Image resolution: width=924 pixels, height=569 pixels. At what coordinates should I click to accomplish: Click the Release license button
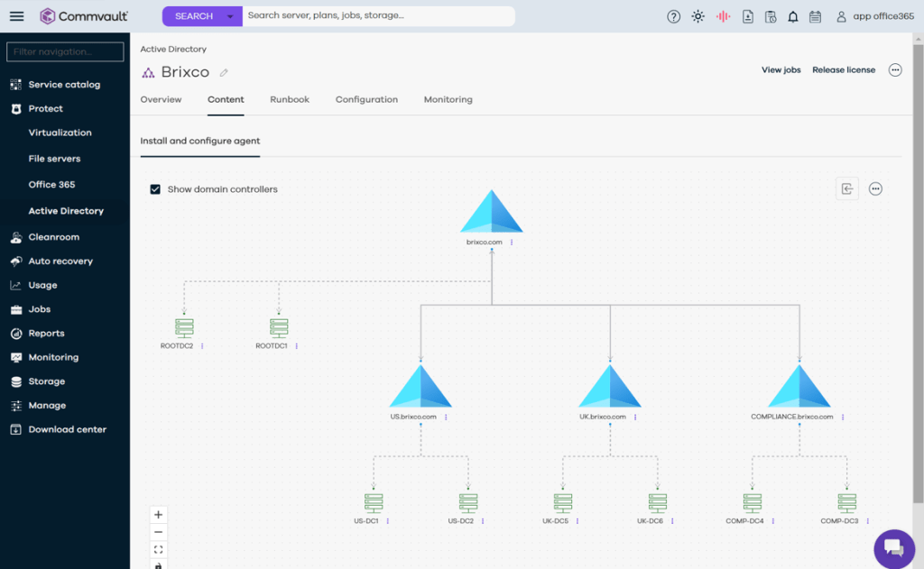[843, 69]
